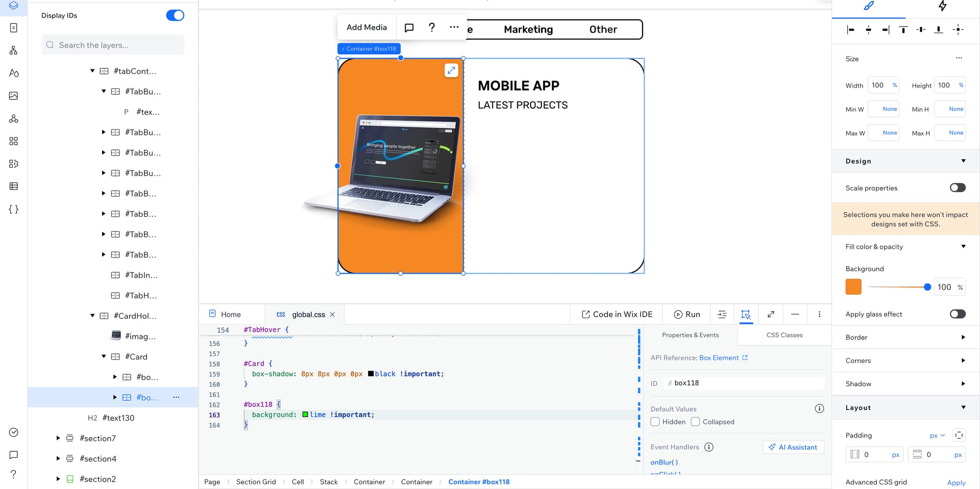Open the CSS Classes tab
This screenshot has height=489, width=980.
click(785, 335)
